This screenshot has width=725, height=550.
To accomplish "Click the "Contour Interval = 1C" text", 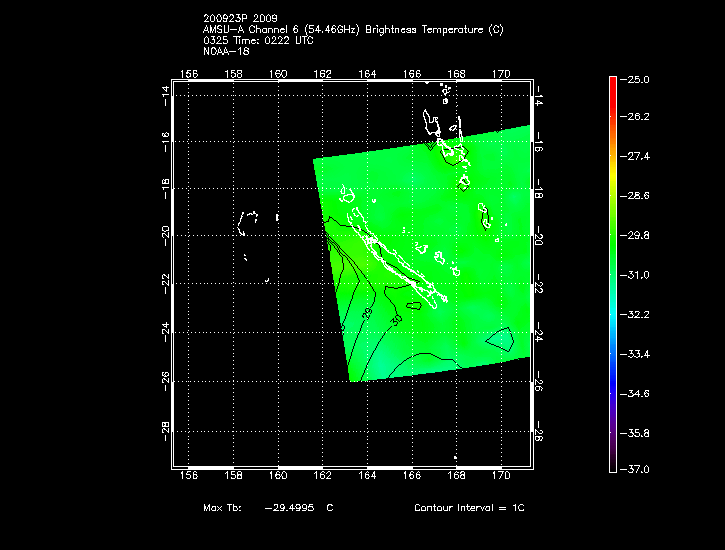I will [x=469, y=508].
